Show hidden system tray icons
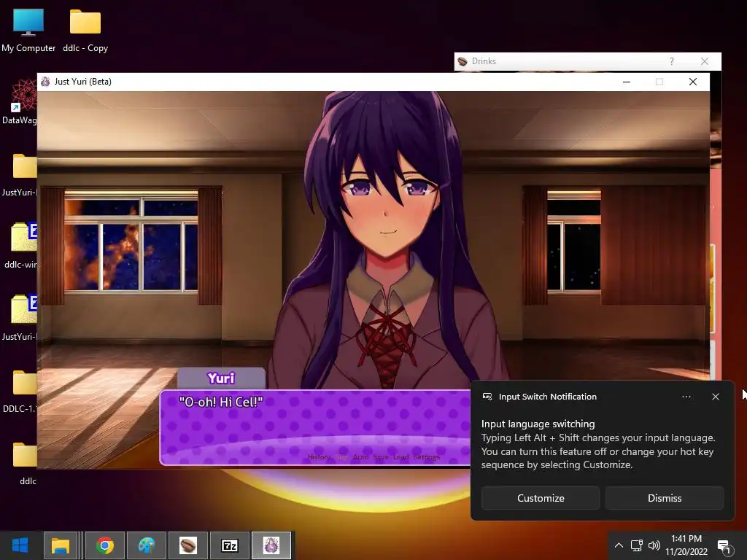The width and height of the screenshot is (747, 560). point(619,545)
